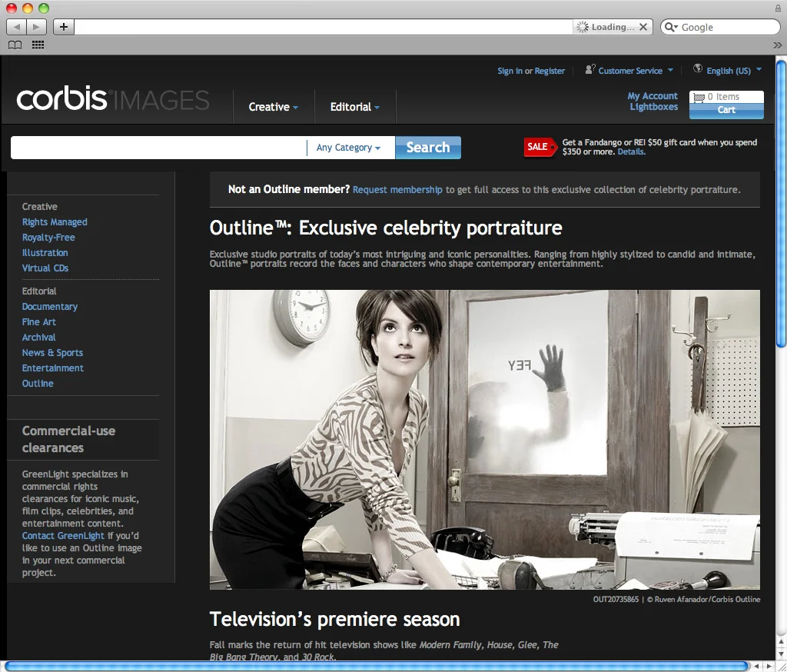The height and width of the screenshot is (672, 787).
Task: Open the Top Sites grid icon
Action: coord(38,45)
